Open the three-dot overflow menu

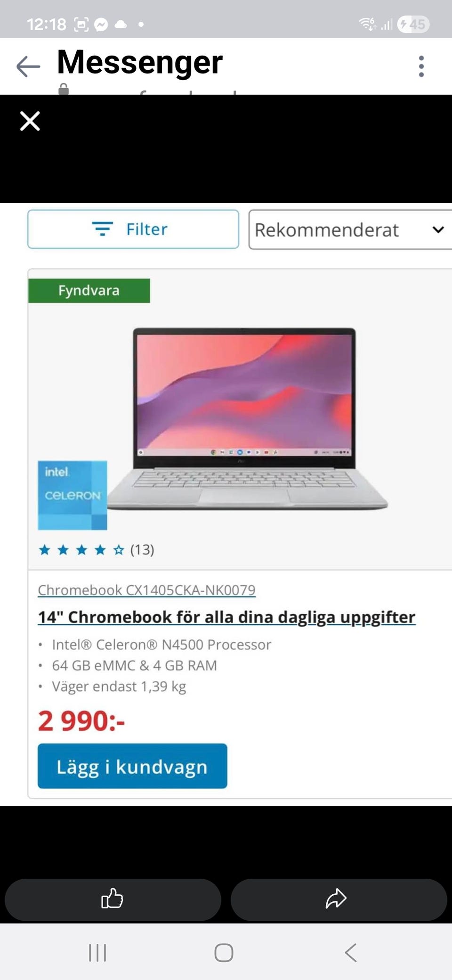tap(421, 66)
